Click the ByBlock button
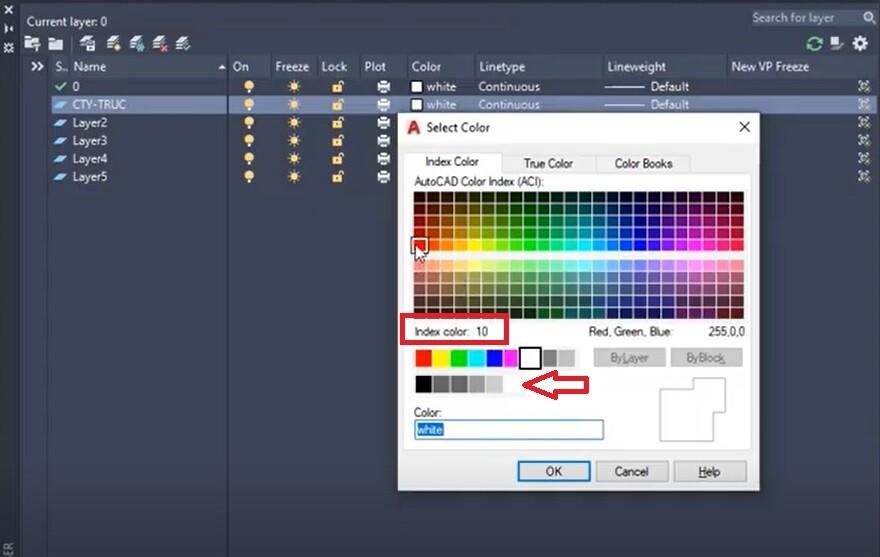The height and width of the screenshot is (557, 880). (x=706, y=358)
